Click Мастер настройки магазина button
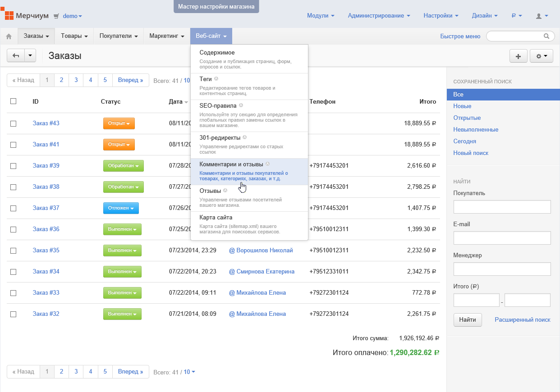 216,6
